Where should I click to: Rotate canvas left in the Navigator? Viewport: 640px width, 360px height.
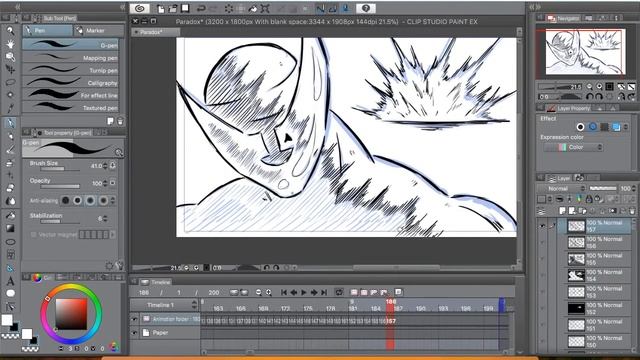(x=589, y=97)
